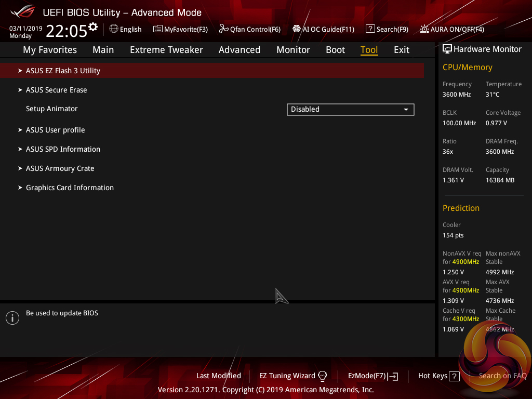532x399 pixels.
Task: Click the AURA ON/OFF light icon
Action: coord(424,29)
